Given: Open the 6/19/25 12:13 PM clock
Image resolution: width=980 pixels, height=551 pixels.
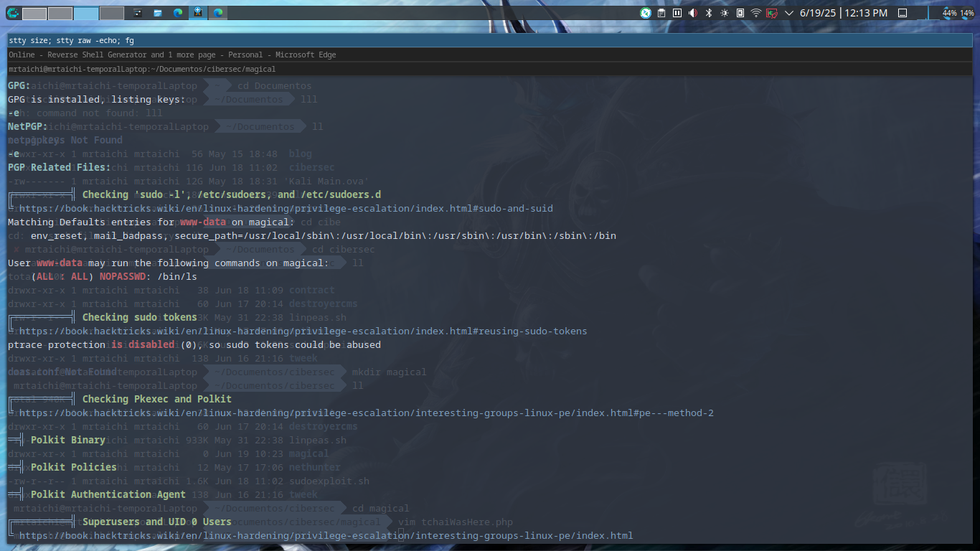Looking at the screenshot, I should pyautogui.click(x=844, y=13).
